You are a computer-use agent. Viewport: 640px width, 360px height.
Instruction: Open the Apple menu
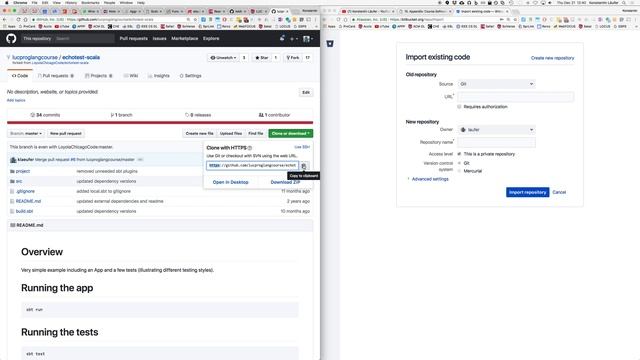pyautogui.click(x=6, y=3)
